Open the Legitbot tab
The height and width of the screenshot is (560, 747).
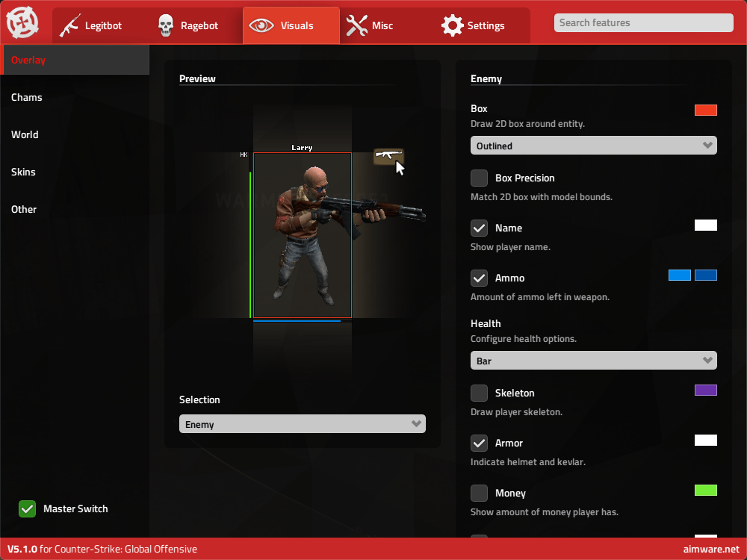(99, 25)
